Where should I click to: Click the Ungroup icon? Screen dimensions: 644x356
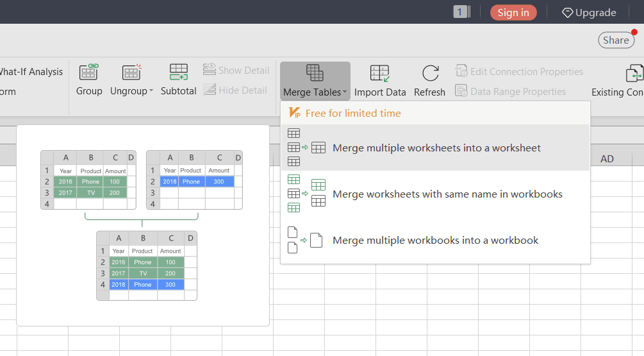coord(131,72)
